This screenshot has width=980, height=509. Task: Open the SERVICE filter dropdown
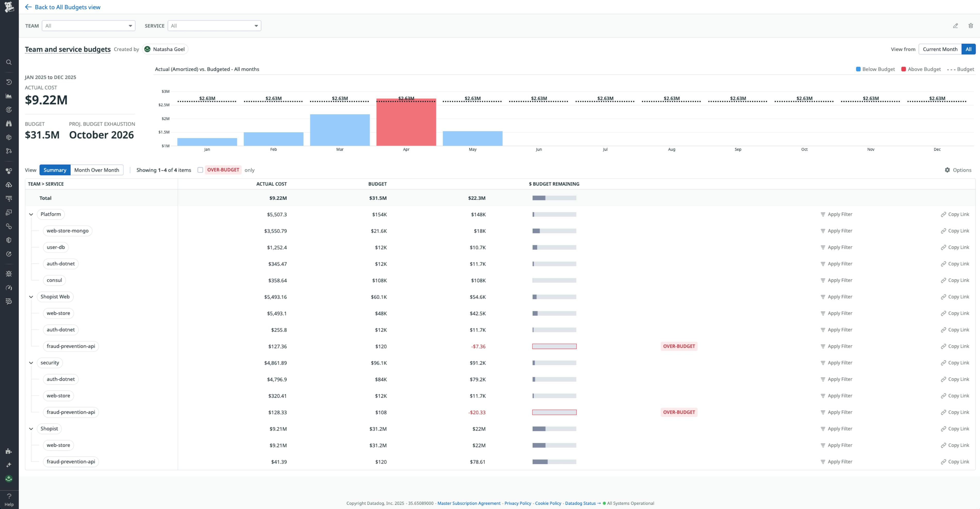pos(214,26)
